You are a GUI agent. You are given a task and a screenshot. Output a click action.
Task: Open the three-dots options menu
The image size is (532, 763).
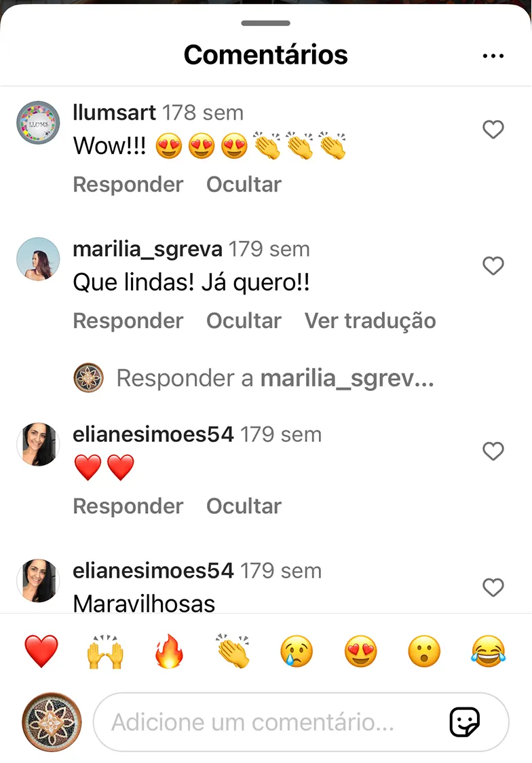click(493, 56)
